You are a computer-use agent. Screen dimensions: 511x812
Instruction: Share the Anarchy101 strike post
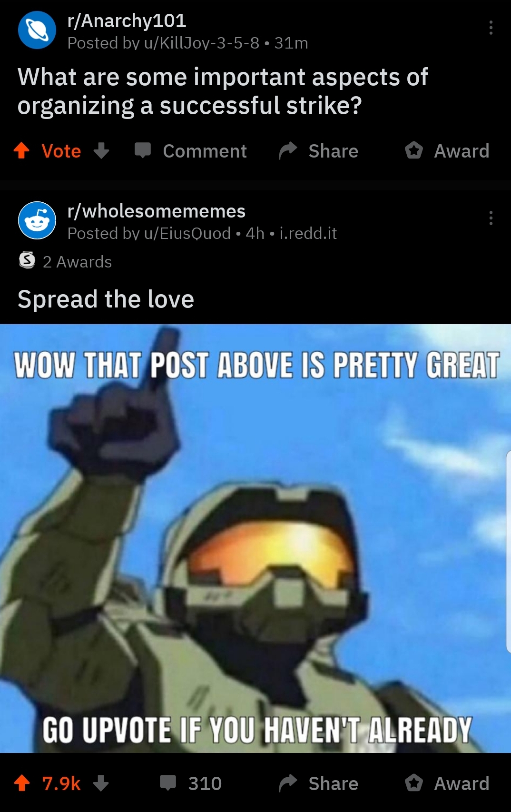pos(318,151)
